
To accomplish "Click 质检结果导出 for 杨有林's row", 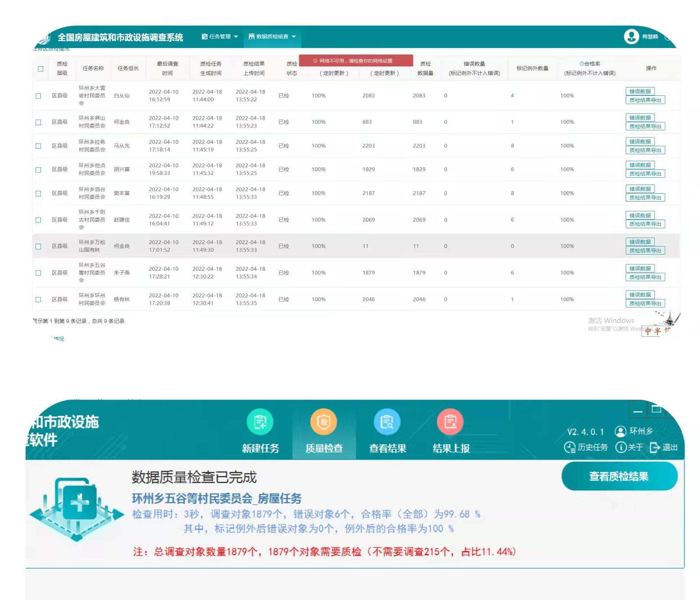I will (x=645, y=303).
